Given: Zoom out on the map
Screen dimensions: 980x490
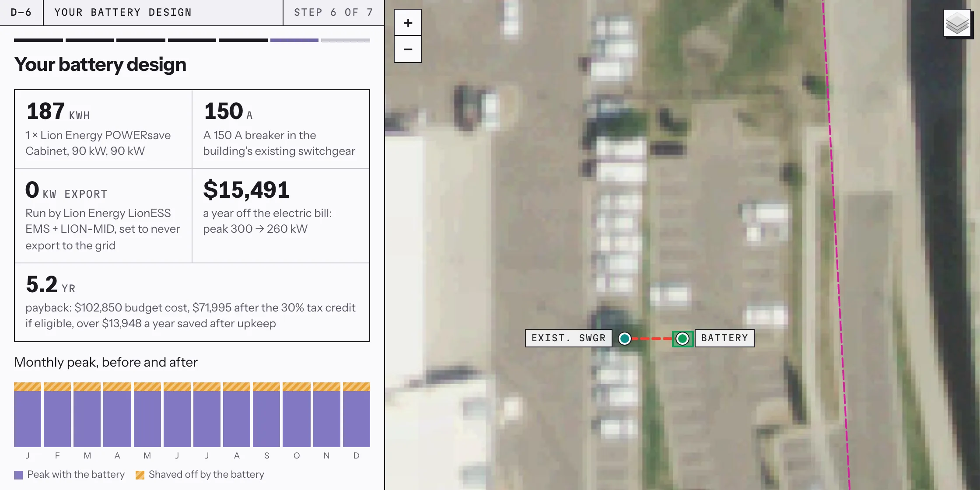Looking at the screenshot, I should pos(408,49).
